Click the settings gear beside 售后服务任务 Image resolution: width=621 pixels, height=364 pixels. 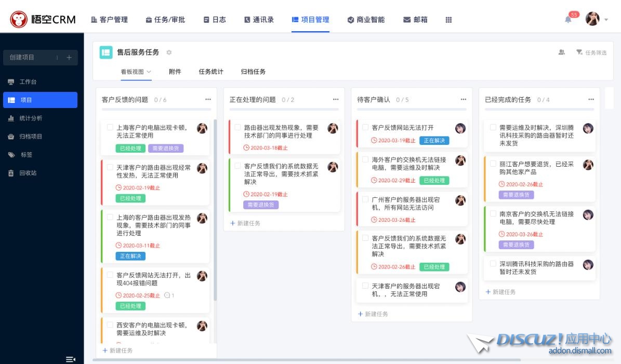[169, 52]
